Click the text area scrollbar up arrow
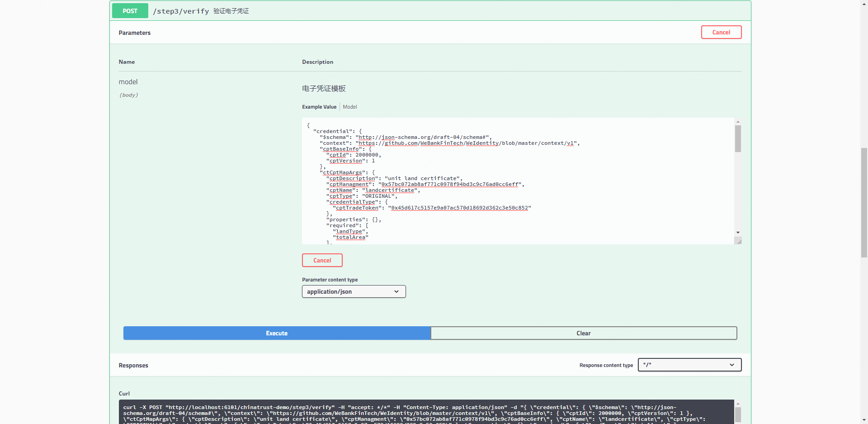Screen dimensions: 868x424 [738, 122]
